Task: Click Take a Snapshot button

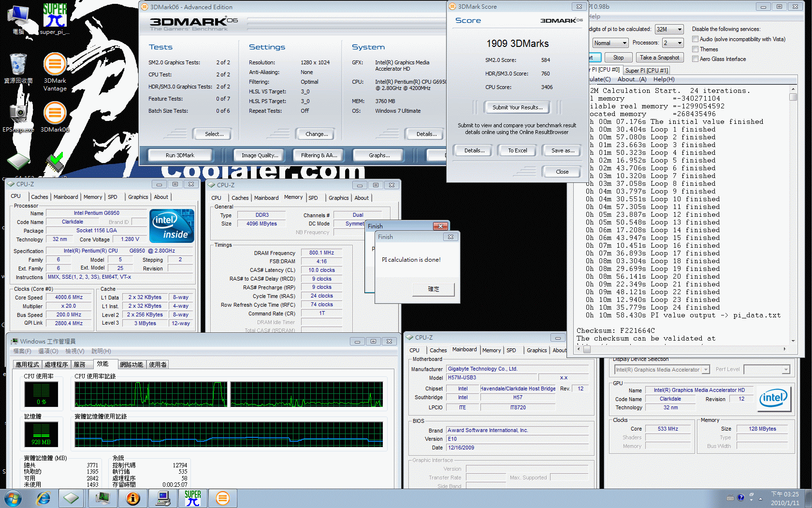Action: (x=659, y=58)
